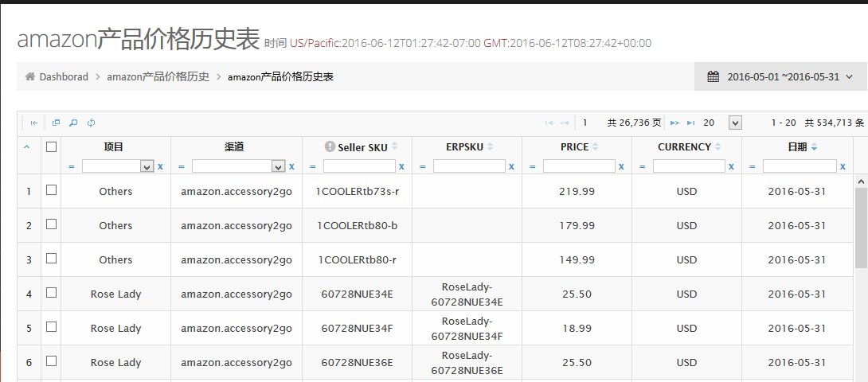
Task: Open Dashborad breadcrumb link
Action: tap(64, 77)
